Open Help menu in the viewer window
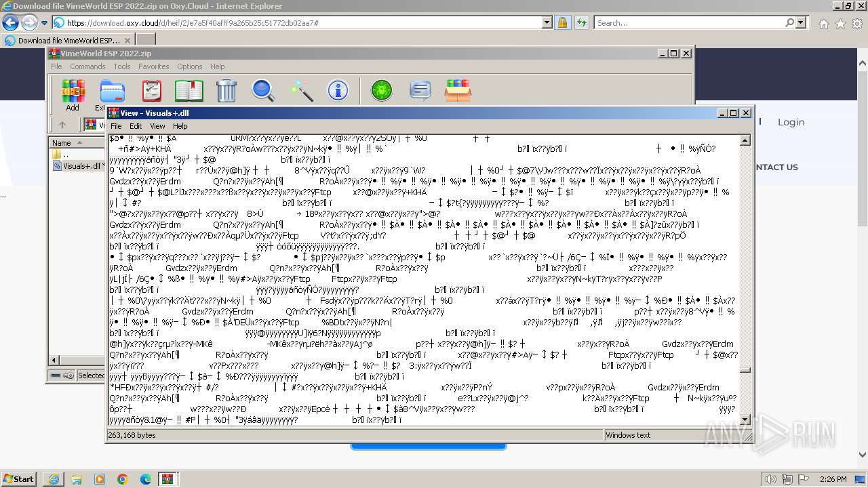Screen dimensions: 868x488 (180, 126)
